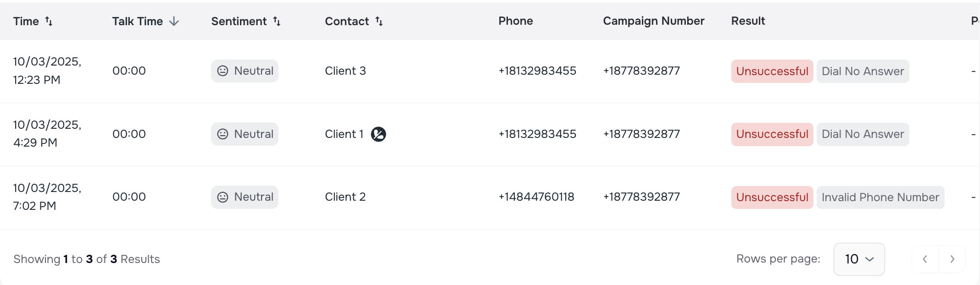Image resolution: width=980 pixels, height=285 pixels.
Task: Open the Client 3 contact link
Action: [x=345, y=71]
